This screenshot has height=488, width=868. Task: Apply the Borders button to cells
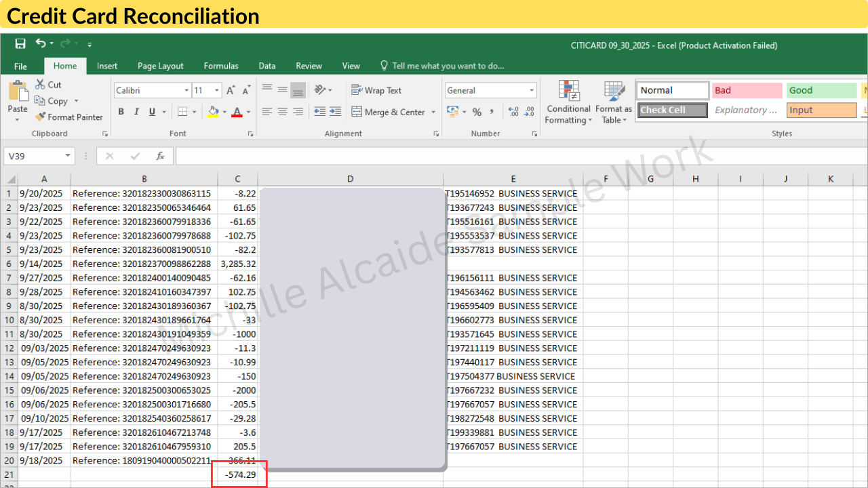(x=182, y=112)
